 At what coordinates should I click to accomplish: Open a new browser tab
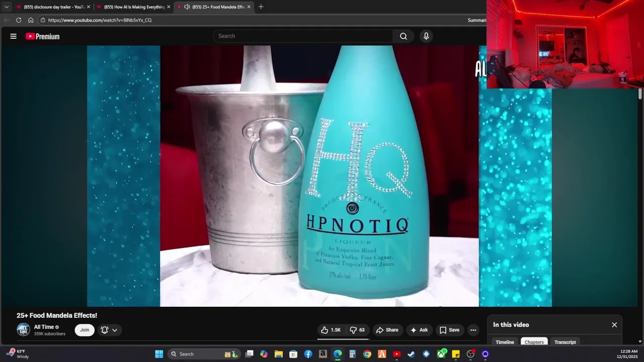(x=261, y=7)
